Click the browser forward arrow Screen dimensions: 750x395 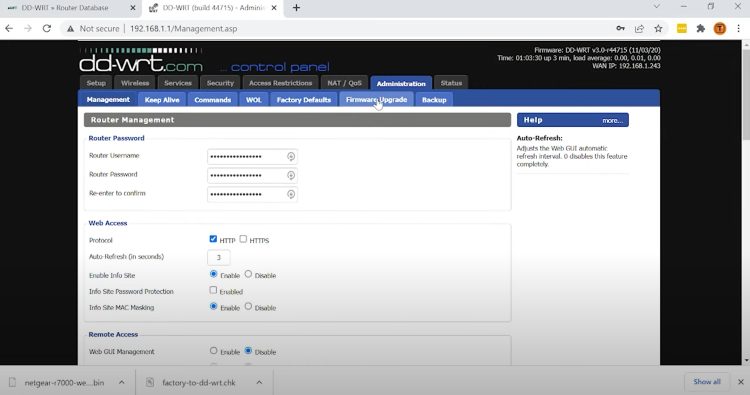(28, 29)
